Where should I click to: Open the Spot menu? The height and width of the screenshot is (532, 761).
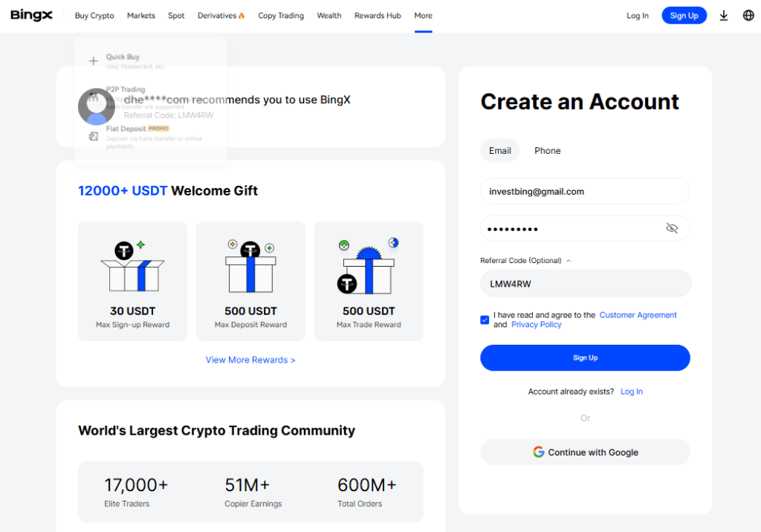pos(176,16)
